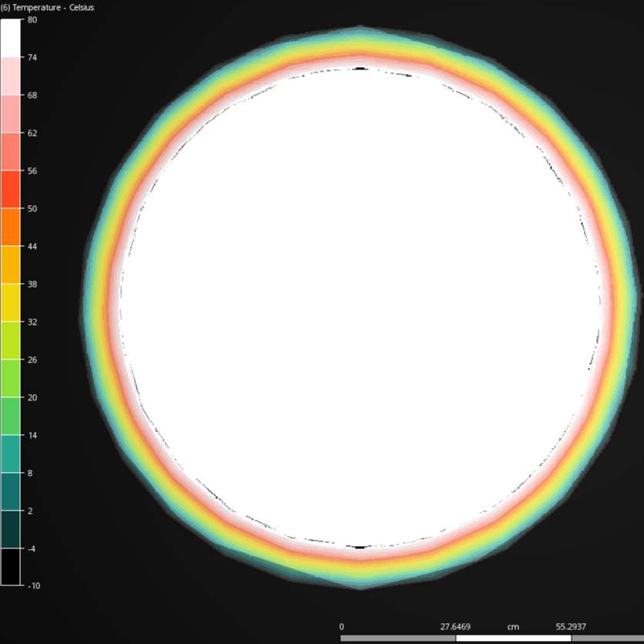Click the scale bar "0" label
644x644 pixels.
(342, 627)
